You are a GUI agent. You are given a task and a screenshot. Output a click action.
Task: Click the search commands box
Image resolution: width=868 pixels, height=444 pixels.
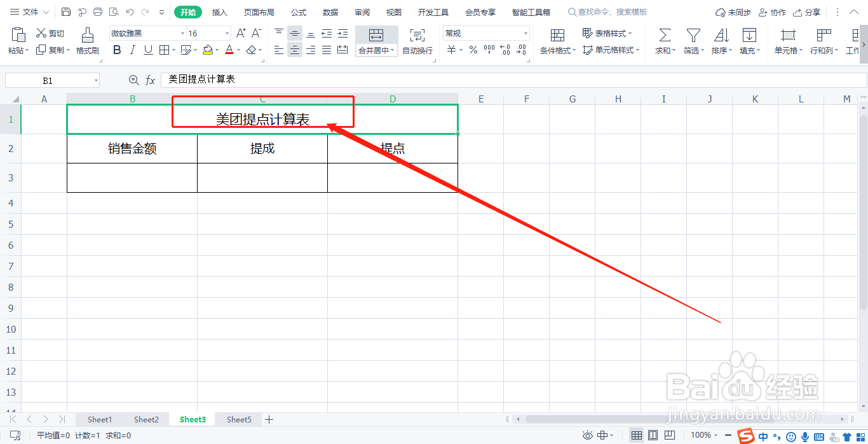(607, 12)
